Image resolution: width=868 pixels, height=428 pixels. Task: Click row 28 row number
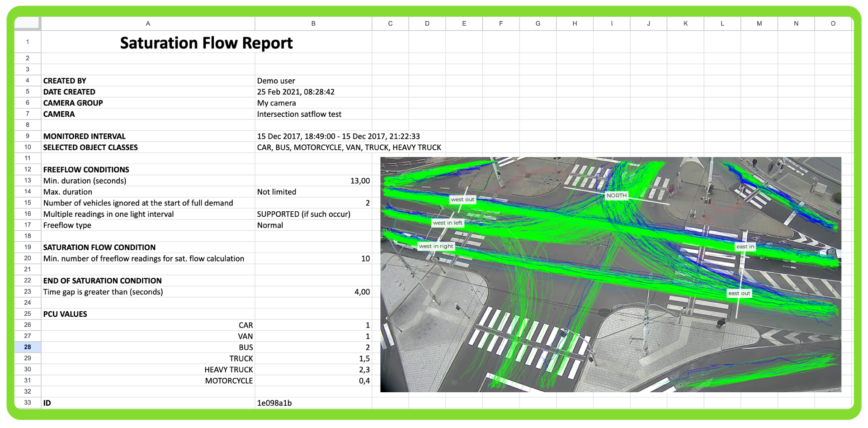pos(27,347)
